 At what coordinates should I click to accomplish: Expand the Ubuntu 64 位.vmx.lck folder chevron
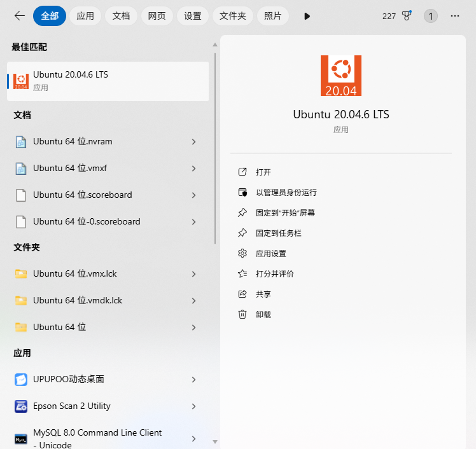click(193, 274)
